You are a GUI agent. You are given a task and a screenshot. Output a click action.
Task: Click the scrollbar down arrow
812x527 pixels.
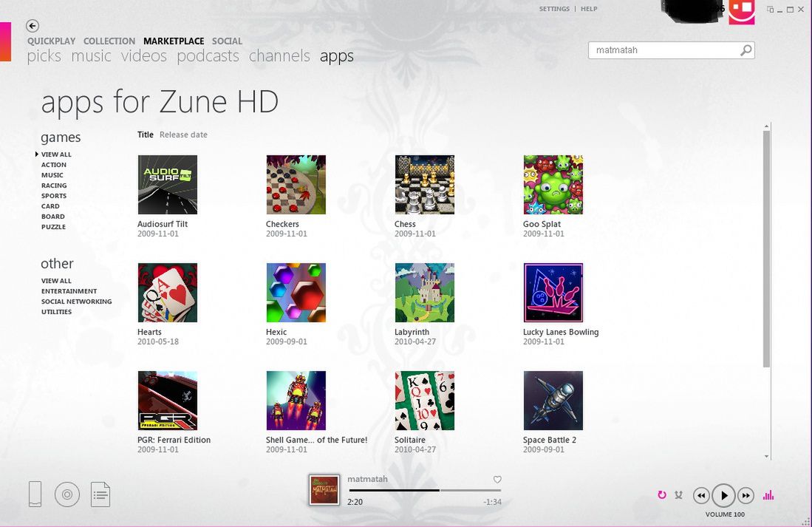pyautogui.click(x=767, y=457)
